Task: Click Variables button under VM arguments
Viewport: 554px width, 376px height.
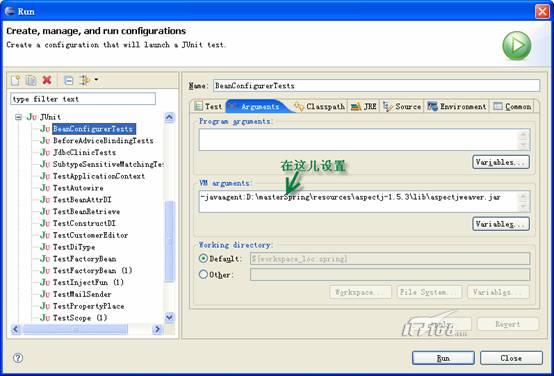Action: (501, 224)
